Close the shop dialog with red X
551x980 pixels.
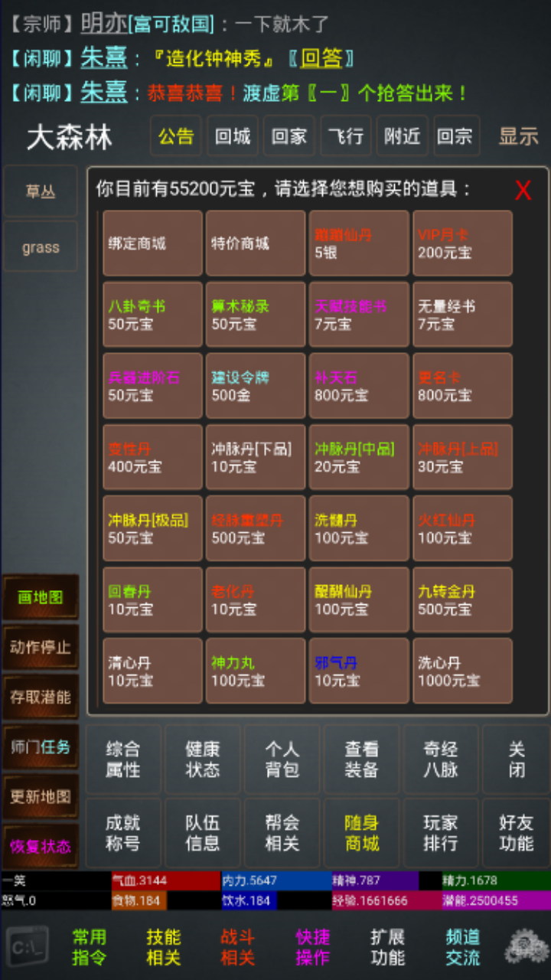[x=523, y=191]
